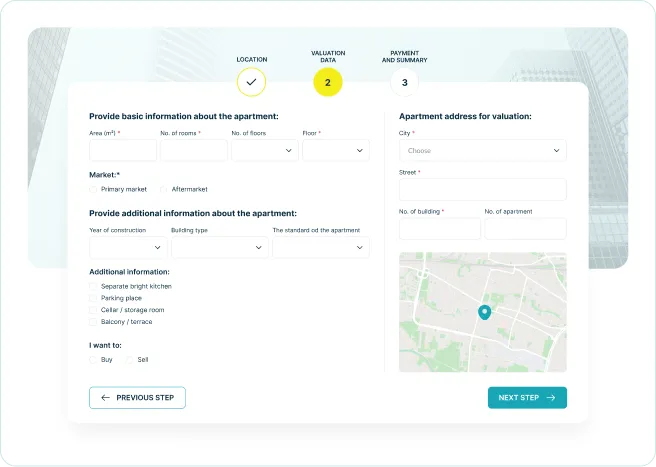Open the No. of floors dropdown
The image size is (656, 467).
pyautogui.click(x=265, y=150)
